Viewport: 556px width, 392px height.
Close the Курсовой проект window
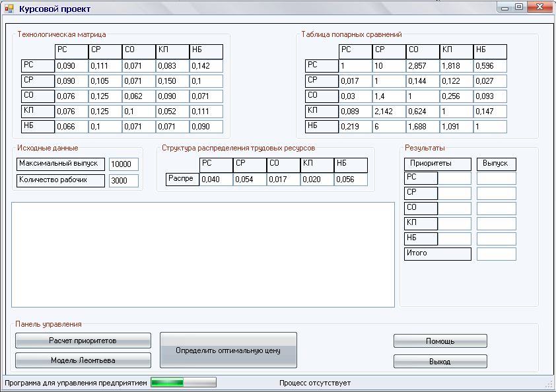click(x=539, y=7)
